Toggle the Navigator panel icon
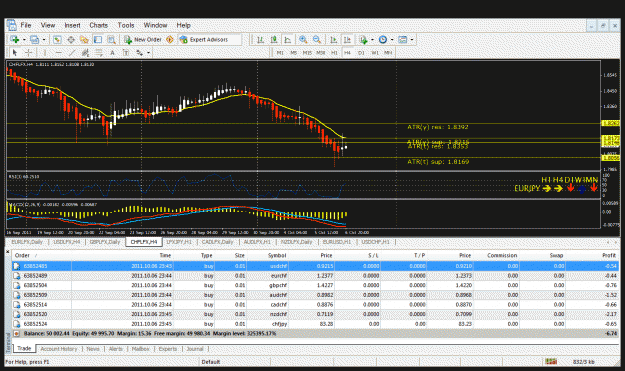 pyautogui.click(x=84, y=39)
